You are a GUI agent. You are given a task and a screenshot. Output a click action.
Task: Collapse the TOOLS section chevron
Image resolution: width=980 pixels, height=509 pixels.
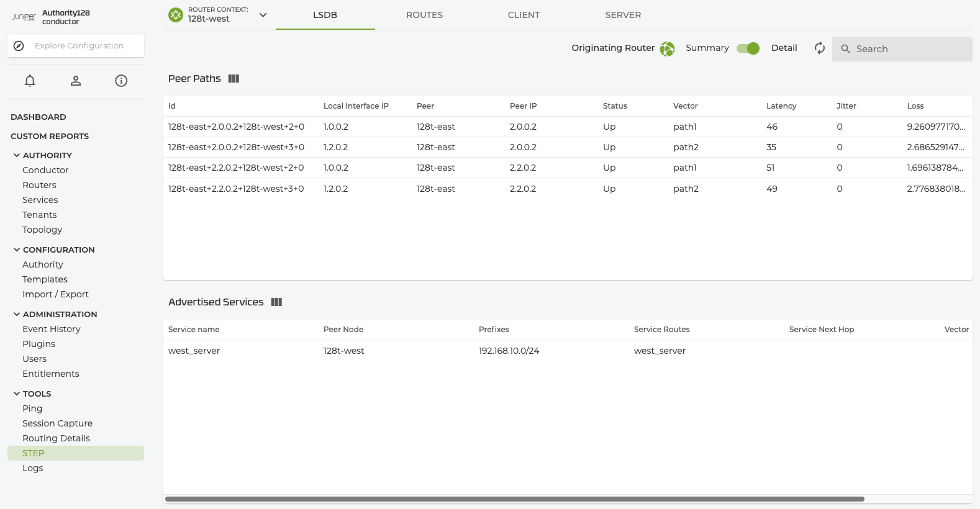[x=17, y=394]
